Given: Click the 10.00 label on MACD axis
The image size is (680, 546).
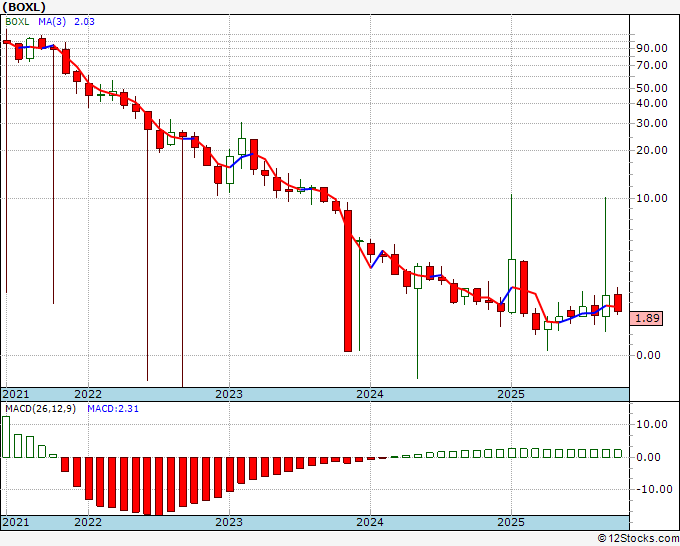Looking at the screenshot, I should tap(652, 424).
